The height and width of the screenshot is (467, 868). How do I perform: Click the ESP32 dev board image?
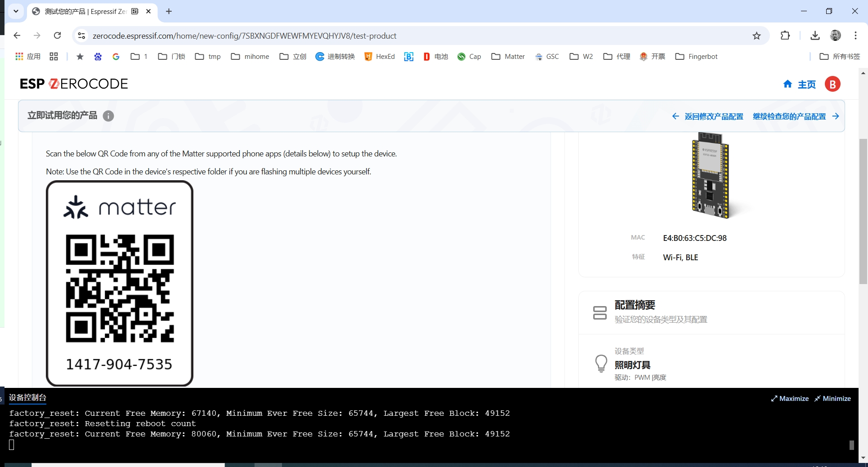(x=711, y=175)
